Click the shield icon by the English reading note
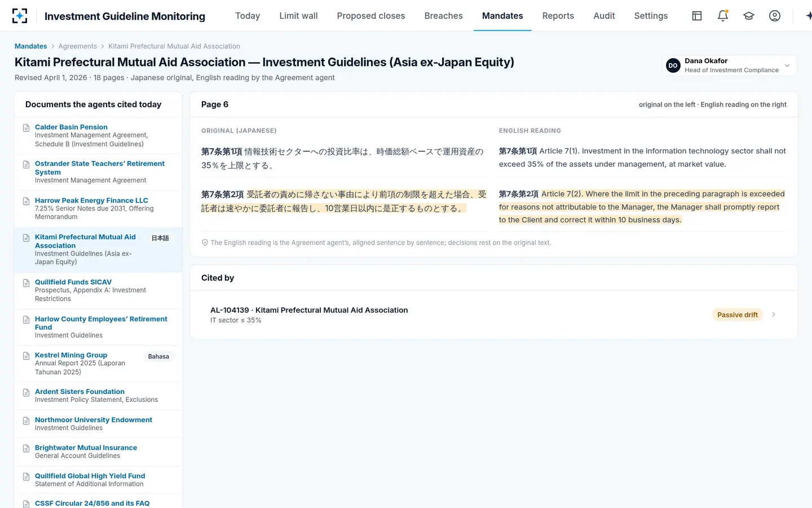812x508 pixels. (205, 243)
